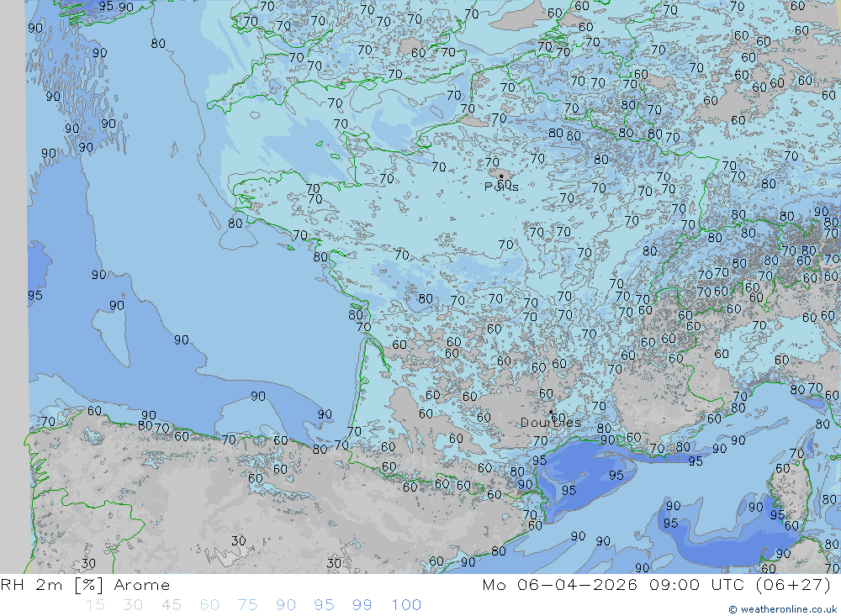
Task: Select the legend value 100
Action: pyautogui.click(x=406, y=605)
